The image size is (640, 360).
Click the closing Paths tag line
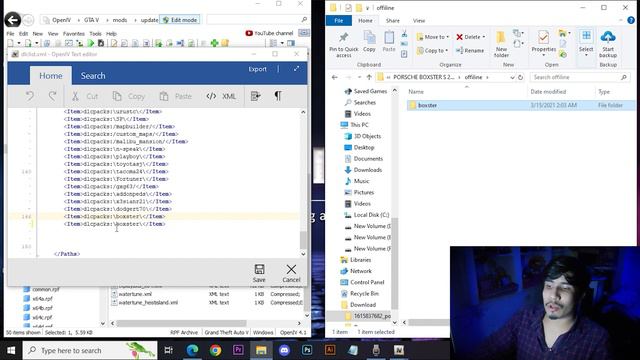[x=67, y=254]
